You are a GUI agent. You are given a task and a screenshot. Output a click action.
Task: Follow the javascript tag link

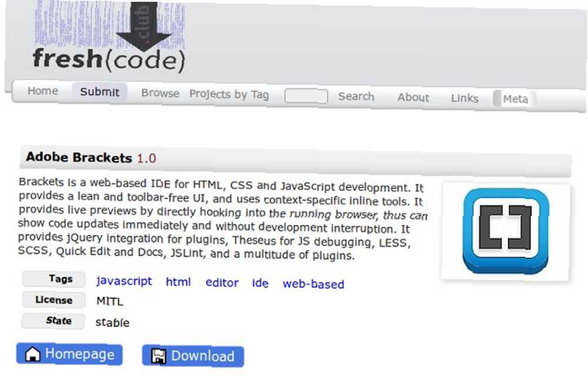[124, 281]
